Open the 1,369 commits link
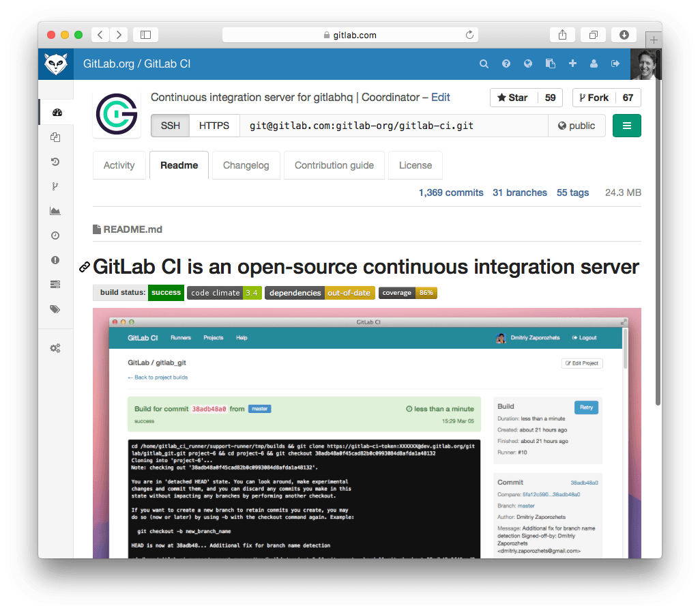 click(x=451, y=193)
